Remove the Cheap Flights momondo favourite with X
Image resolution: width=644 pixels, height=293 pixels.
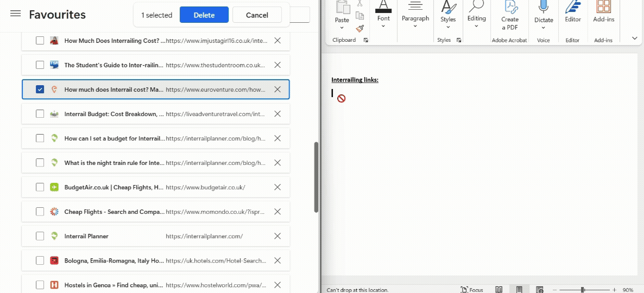[277, 211]
